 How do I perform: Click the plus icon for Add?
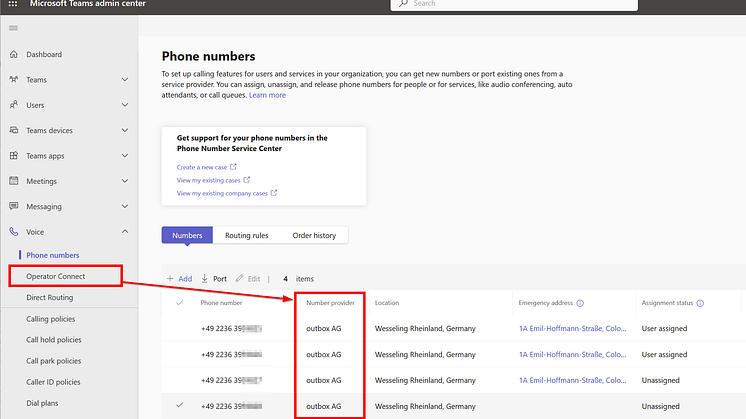coord(170,279)
